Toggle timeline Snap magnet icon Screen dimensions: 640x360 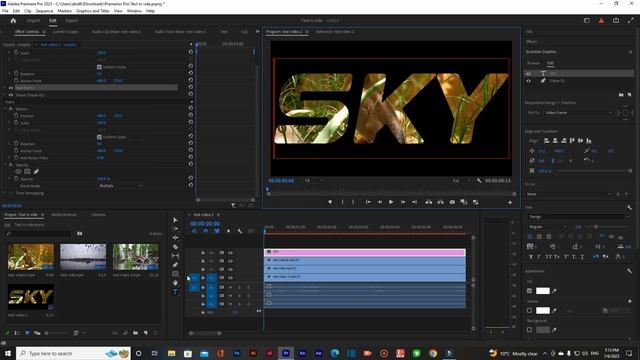205,231
